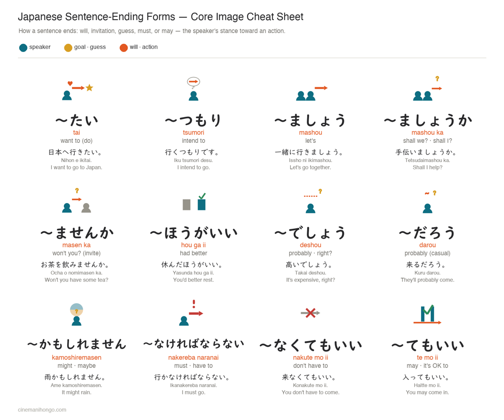Screen dimensions: 504x420
Task: Click the exclamation arrow icon above ～なければならない
Action: pos(191,313)
